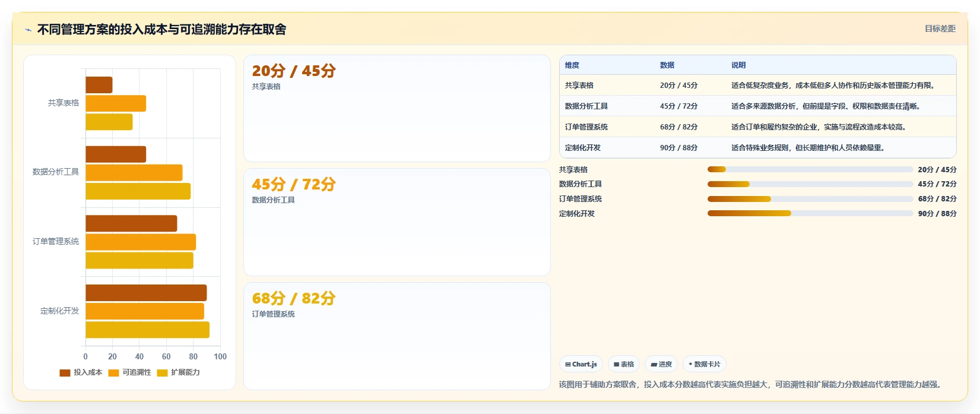The image size is (980, 414).
Task: Click the 可追溯性 bar for 定制化开发 in the chart
Action: click(x=145, y=311)
